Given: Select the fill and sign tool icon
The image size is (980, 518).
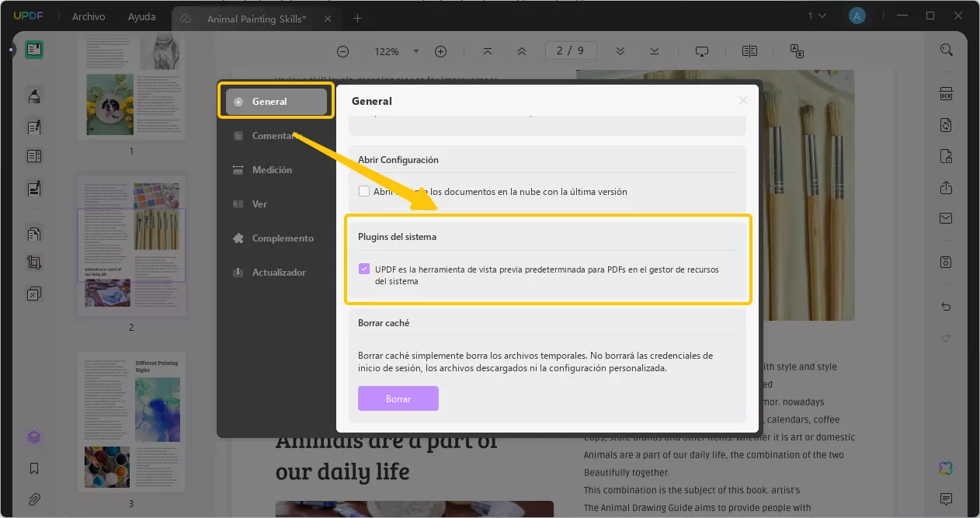Looking at the screenshot, I should coord(34,188).
